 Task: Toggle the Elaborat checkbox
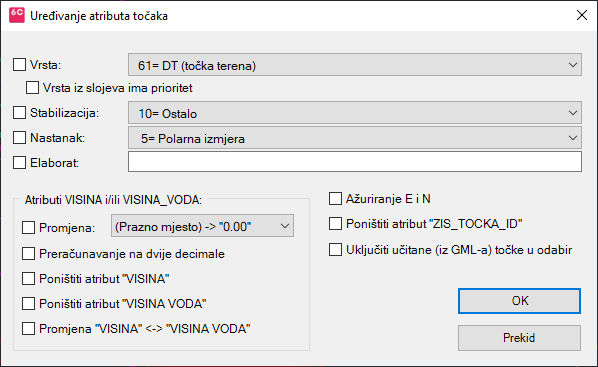pos(19,163)
